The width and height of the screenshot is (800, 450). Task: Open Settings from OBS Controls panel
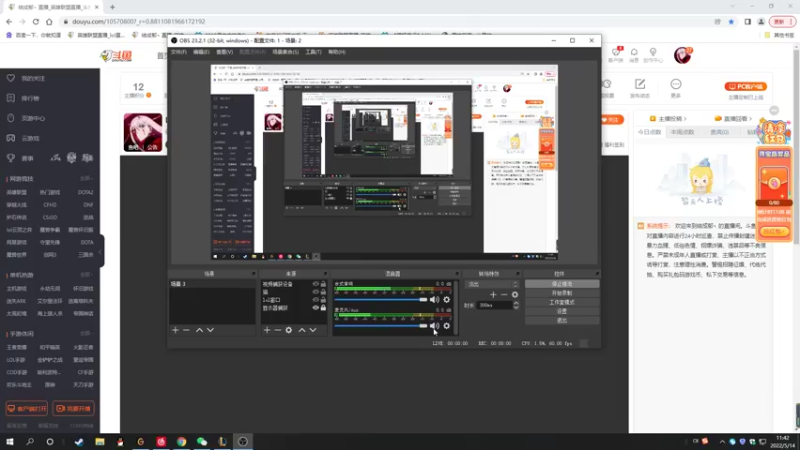[562, 311]
